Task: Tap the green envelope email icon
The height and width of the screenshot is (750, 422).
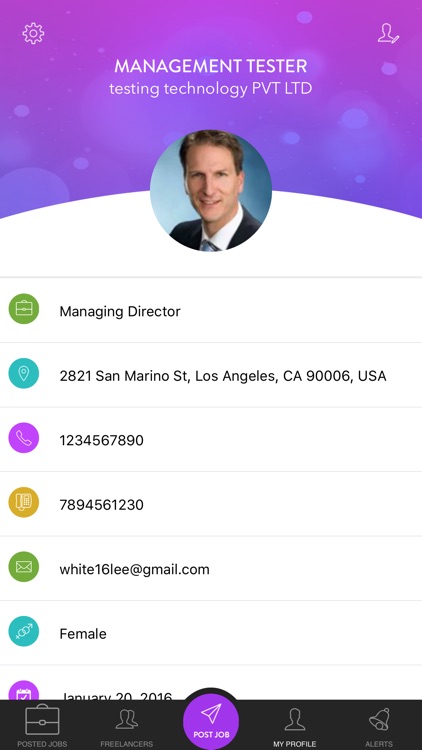Action: click(x=23, y=567)
